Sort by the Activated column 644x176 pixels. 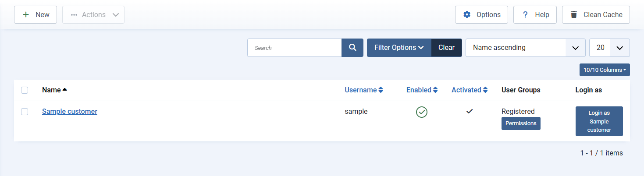470,90
